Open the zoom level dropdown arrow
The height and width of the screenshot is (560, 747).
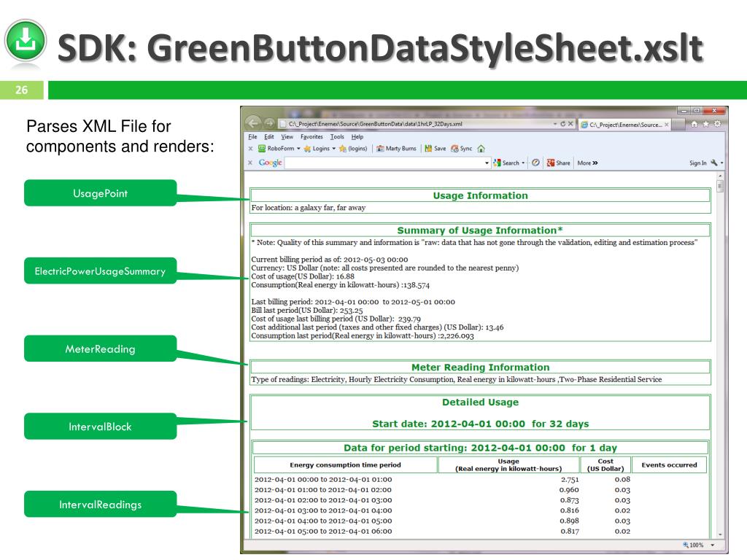tap(713, 545)
